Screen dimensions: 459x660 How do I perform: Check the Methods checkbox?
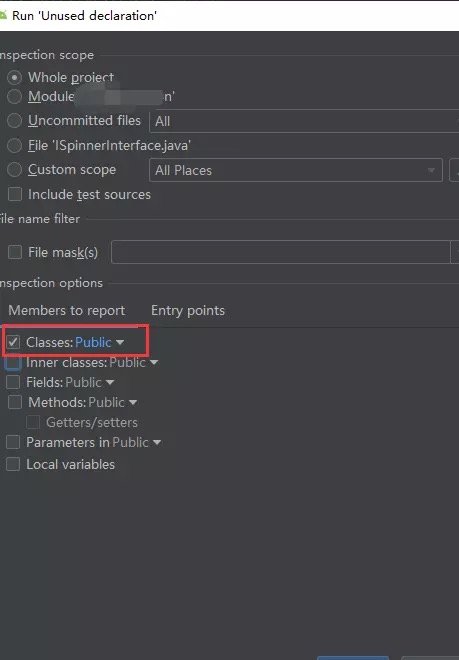tap(15, 402)
